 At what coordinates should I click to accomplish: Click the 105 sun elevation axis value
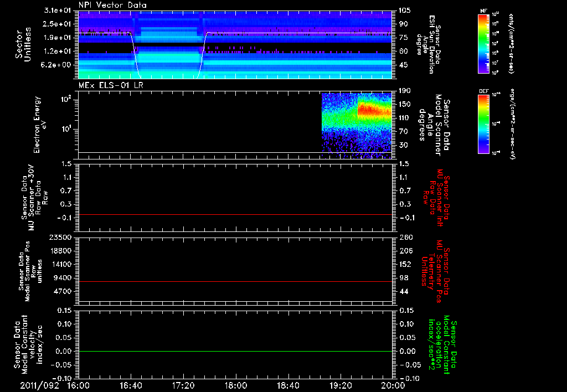[x=405, y=11]
